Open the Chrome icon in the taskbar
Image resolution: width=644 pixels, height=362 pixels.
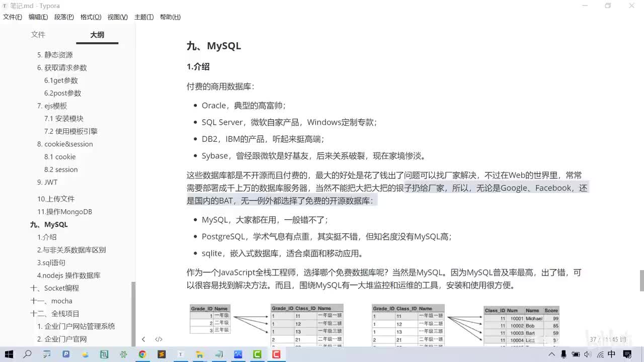pyautogui.click(x=142, y=354)
